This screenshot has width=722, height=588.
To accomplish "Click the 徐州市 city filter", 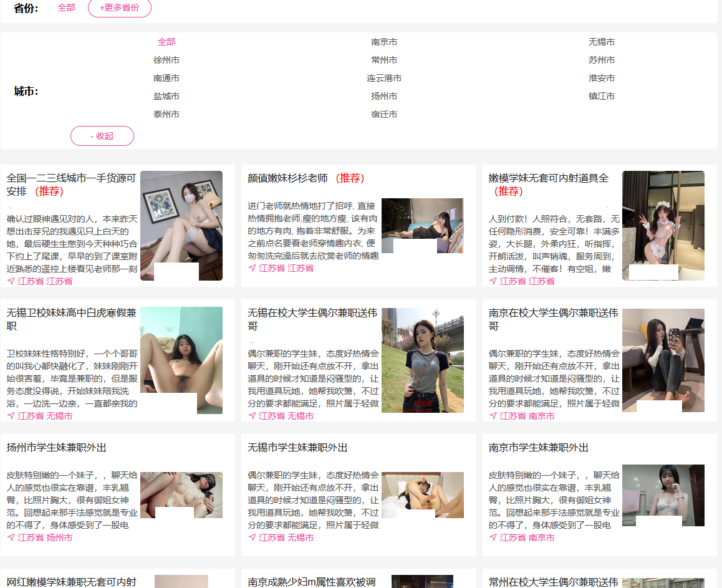I will [166, 60].
